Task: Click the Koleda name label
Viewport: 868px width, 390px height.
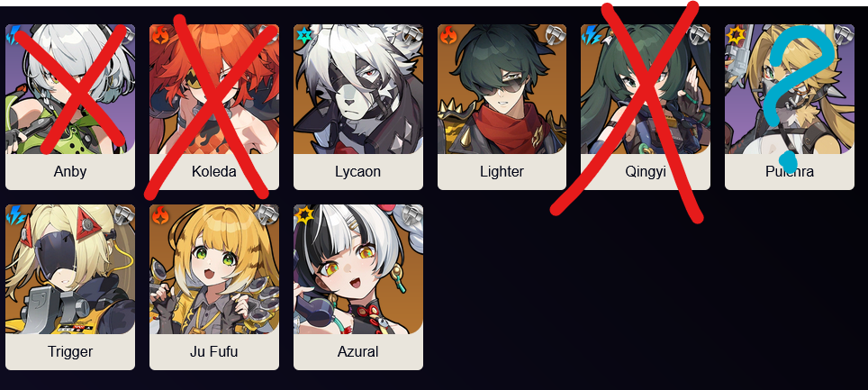Action: pyautogui.click(x=214, y=172)
